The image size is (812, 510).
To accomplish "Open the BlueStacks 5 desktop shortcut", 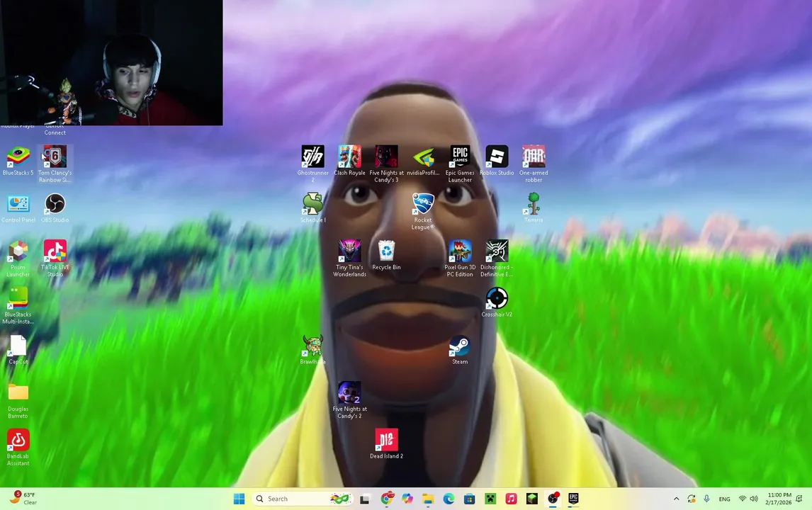I will [x=18, y=161].
